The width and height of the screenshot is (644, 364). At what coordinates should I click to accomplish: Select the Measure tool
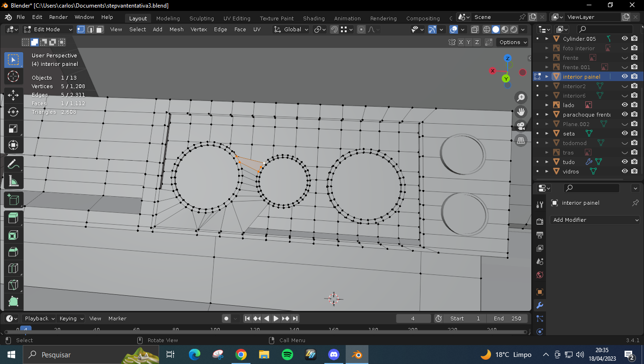click(13, 181)
